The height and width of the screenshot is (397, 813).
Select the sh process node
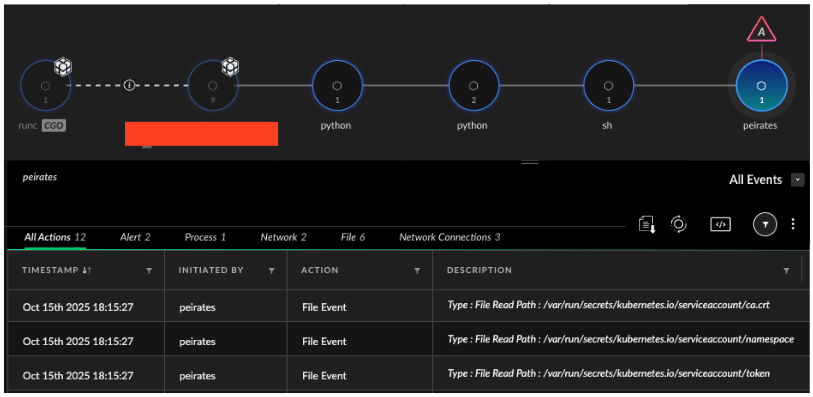click(x=609, y=86)
